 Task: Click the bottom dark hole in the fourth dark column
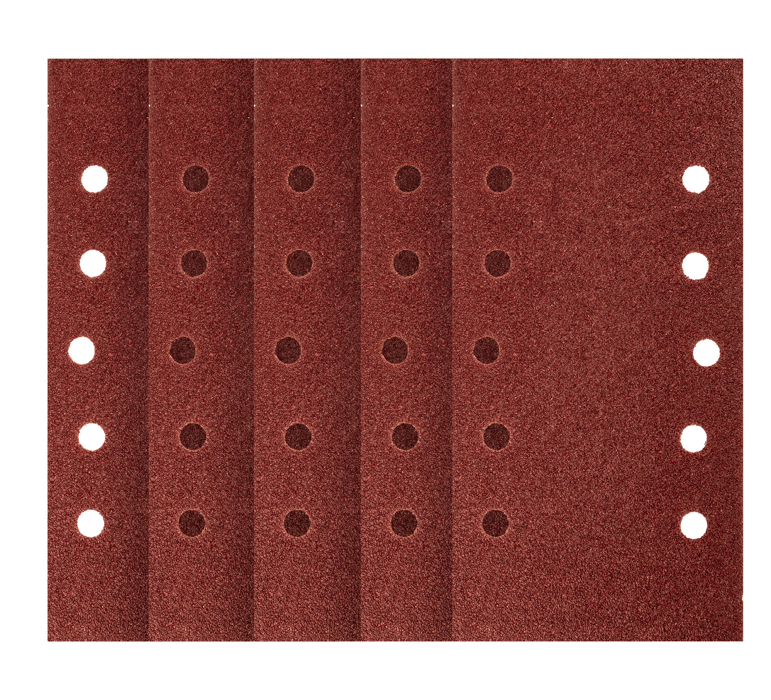[x=496, y=523]
